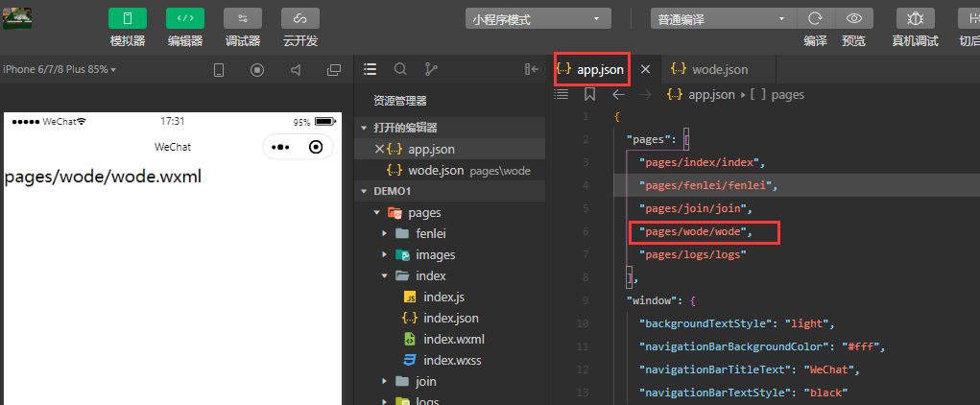Click the "pages/logs/logs" code line
Image resolution: width=980 pixels, height=405 pixels.
693,254
